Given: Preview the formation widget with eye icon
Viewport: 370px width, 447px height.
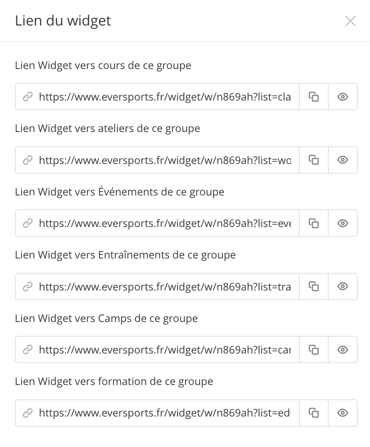Looking at the screenshot, I should tap(343, 413).
